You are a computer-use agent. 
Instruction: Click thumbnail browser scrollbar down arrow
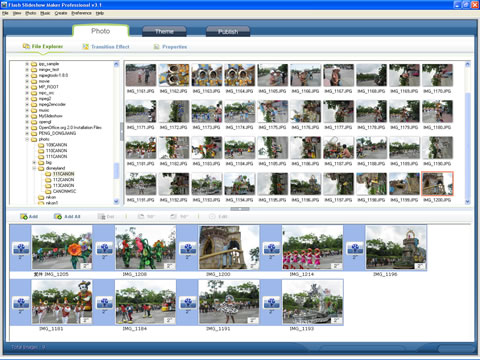(x=467, y=201)
